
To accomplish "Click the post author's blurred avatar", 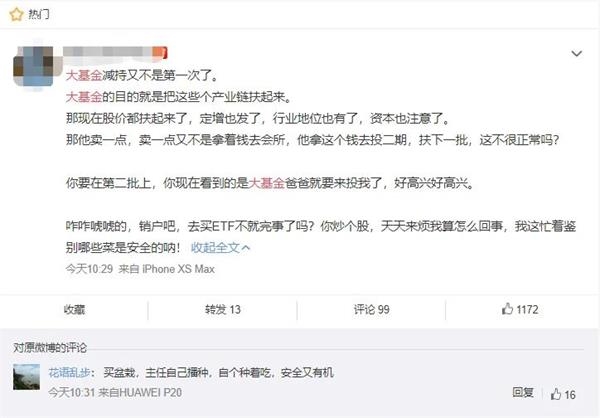I will tap(34, 67).
